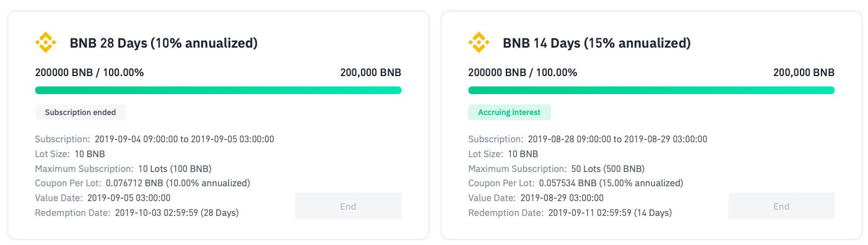The width and height of the screenshot is (868, 245).
Task: Click the Accruing interest status badge
Action: point(509,113)
